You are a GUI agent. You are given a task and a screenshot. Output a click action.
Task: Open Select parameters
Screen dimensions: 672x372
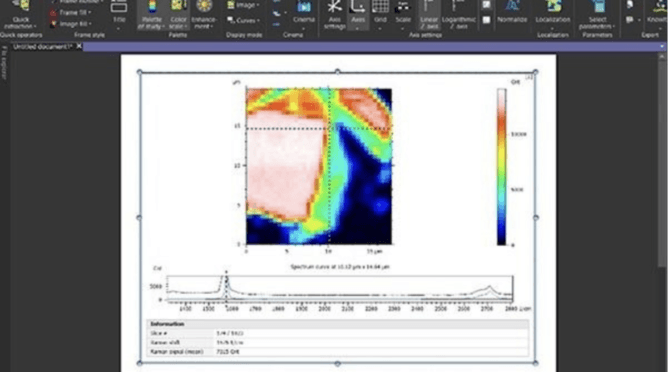tap(597, 15)
